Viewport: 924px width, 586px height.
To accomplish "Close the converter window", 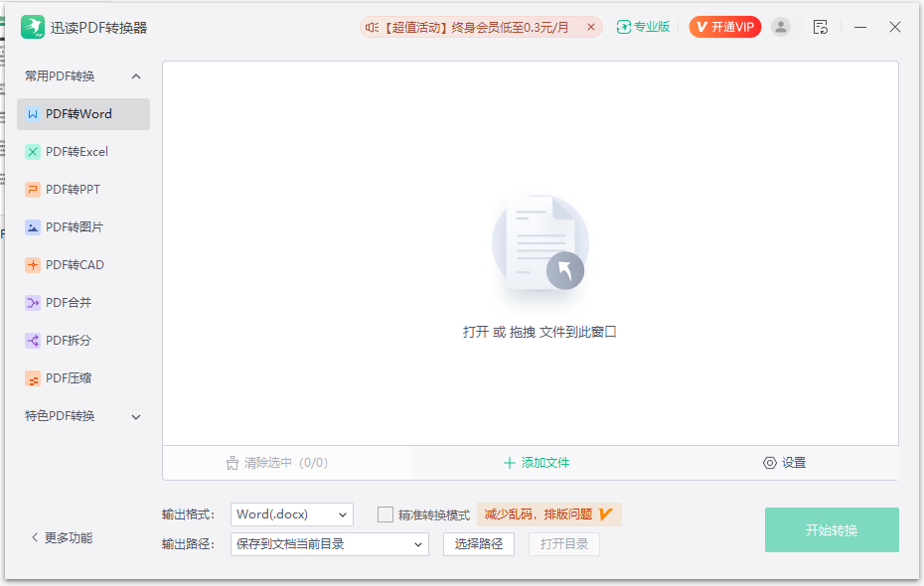I will 894,27.
